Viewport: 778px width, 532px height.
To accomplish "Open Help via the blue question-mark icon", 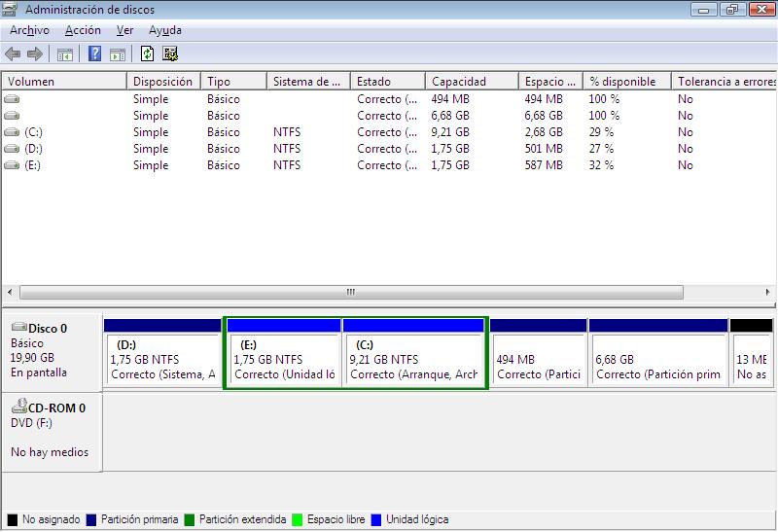I will pos(94,54).
